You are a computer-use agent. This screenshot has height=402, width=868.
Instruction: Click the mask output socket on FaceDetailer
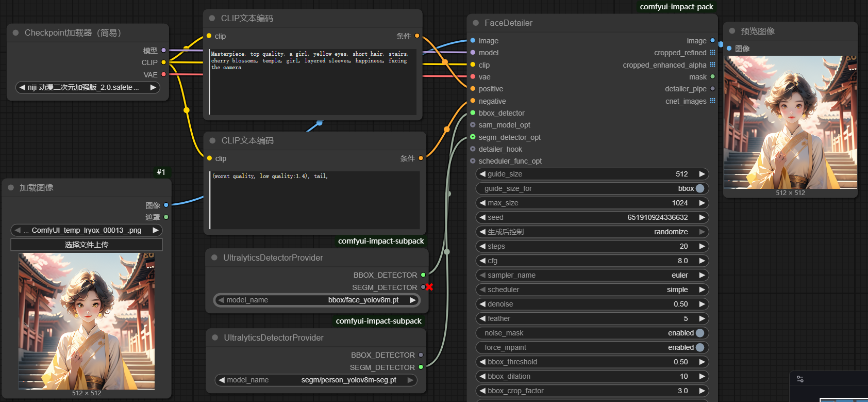click(712, 77)
